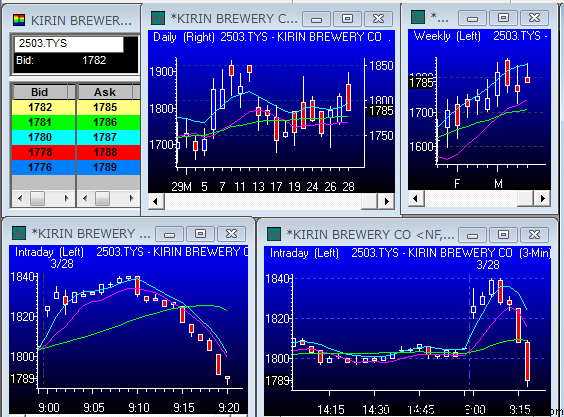Viewport: 564px width, 417px height.
Task: Close the Daily chart window
Action: pos(378,18)
